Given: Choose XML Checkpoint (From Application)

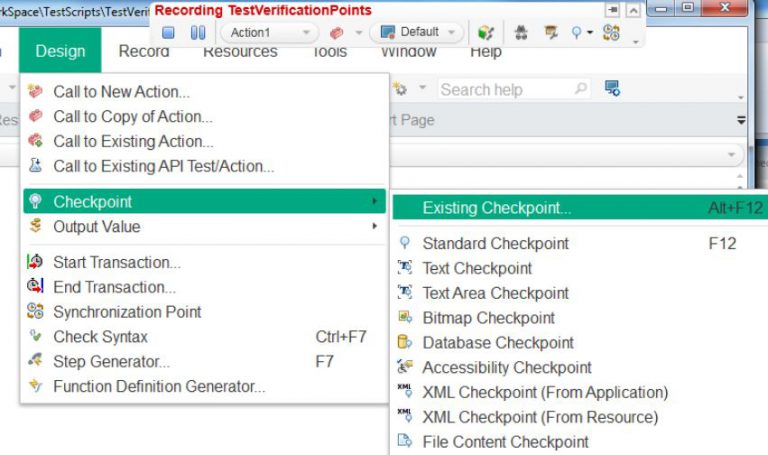Looking at the screenshot, I should [x=580, y=392].
